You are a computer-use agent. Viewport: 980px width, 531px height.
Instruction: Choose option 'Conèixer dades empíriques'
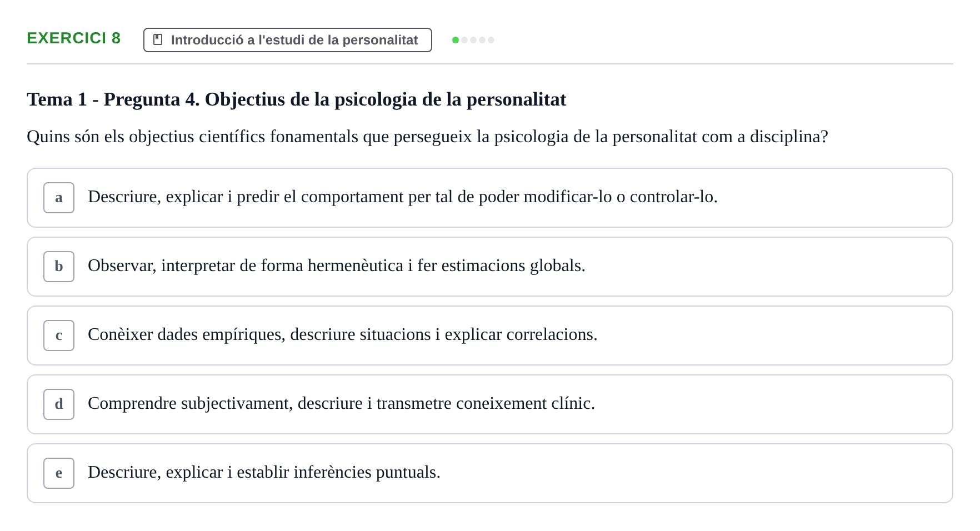click(490, 335)
